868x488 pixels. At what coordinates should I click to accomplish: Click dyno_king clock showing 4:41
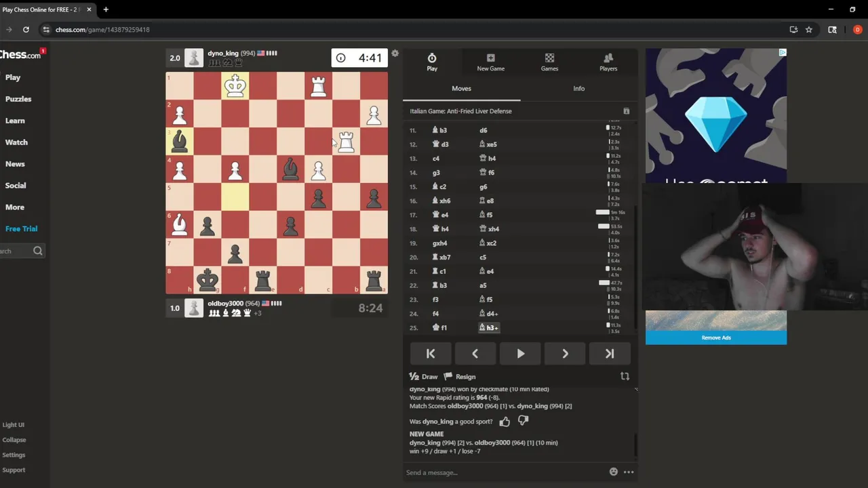[359, 58]
